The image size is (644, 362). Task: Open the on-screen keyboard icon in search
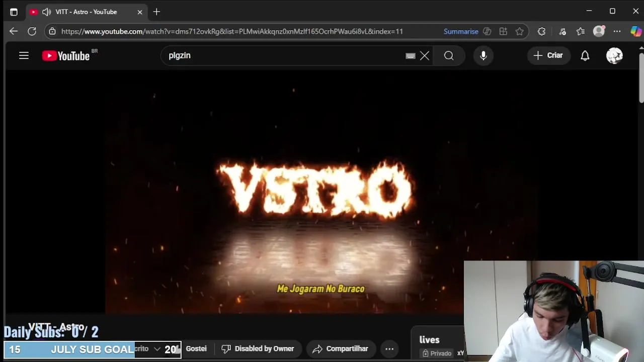click(x=411, y=56)
